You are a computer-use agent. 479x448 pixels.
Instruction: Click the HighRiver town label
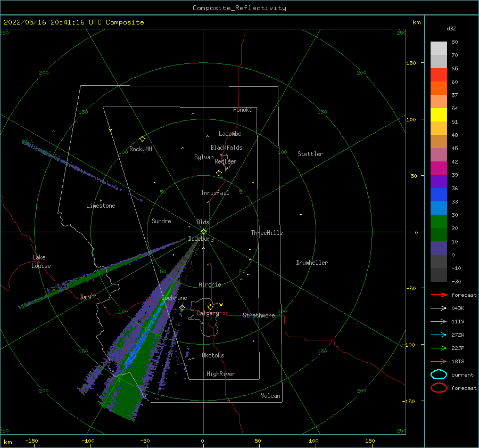221,374
